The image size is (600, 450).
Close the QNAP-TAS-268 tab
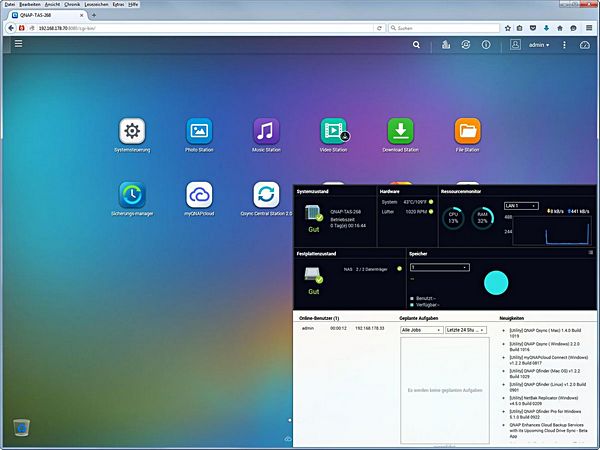click(x=82, y=15)
